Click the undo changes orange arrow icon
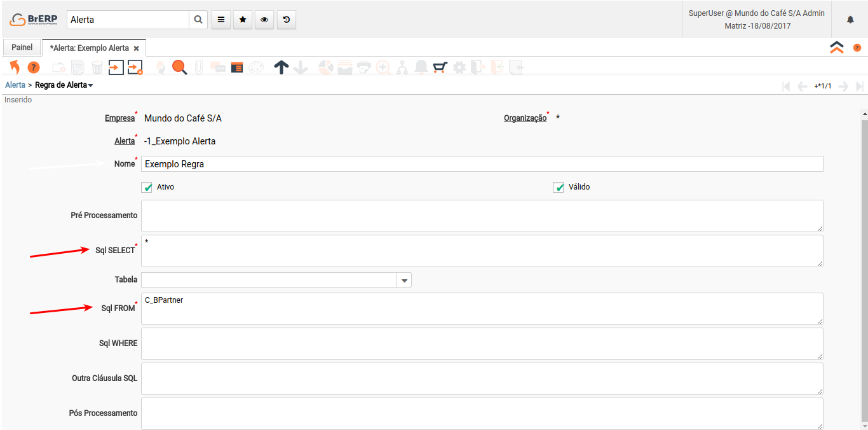 (x=15, y=67)
